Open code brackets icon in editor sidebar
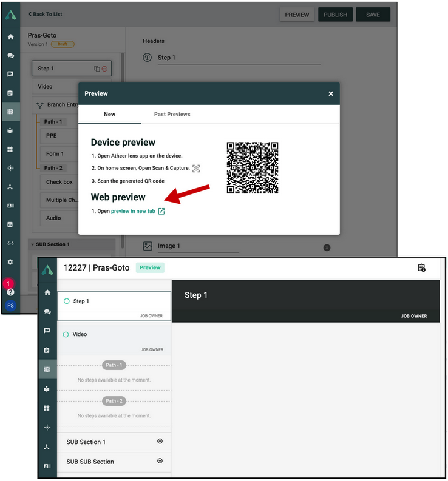Viewport: 448px width, 481px height. [10, 243]
